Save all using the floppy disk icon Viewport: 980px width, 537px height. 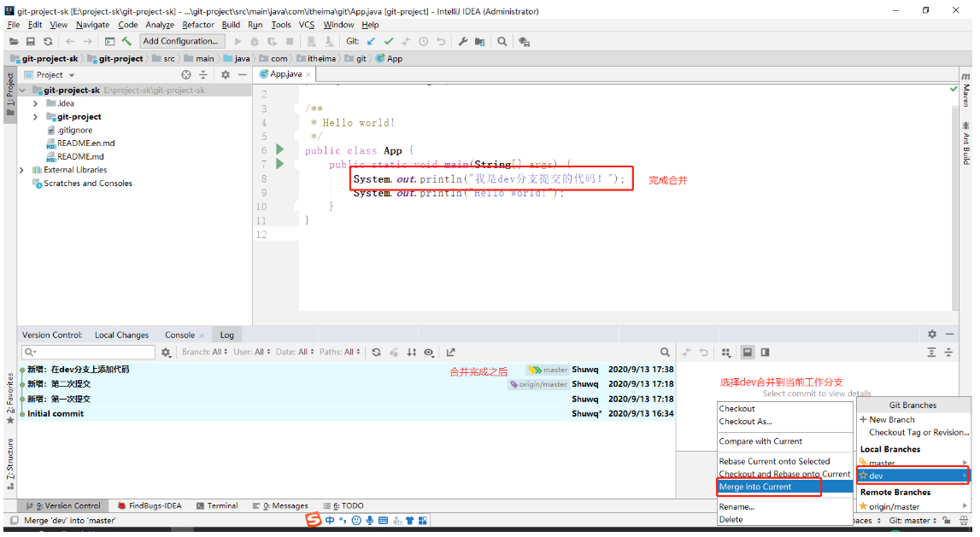31,41
